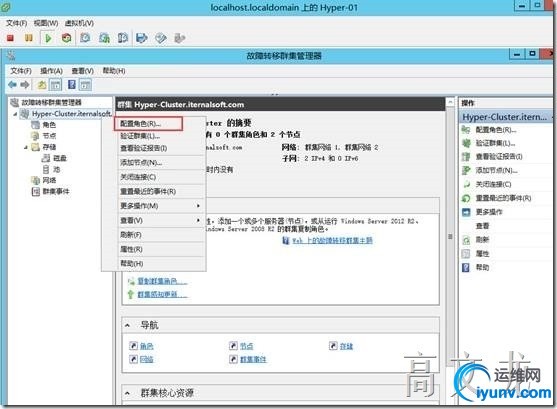The width and height of the screenshot is (557, 409).
Task: Open the 网络 navigation link
Action: 146,359
